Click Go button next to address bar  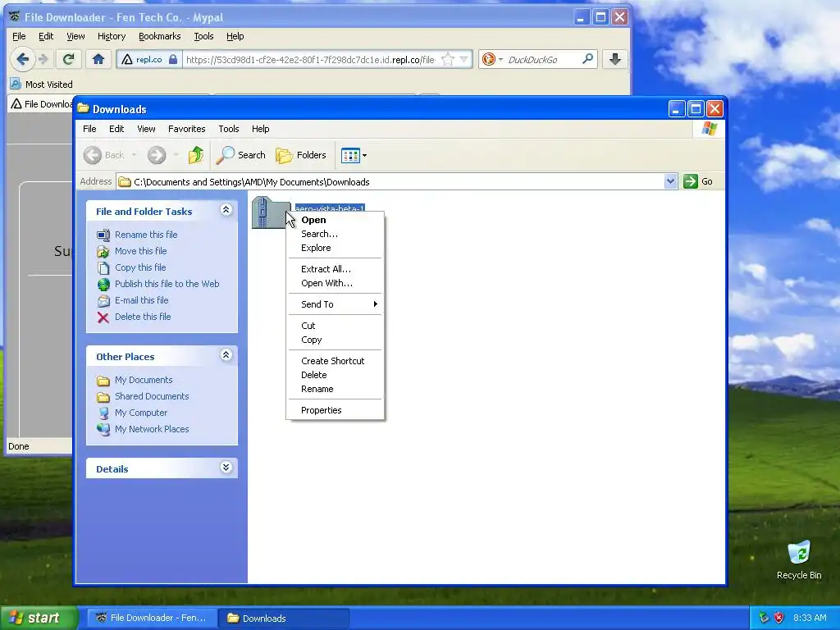pos(698,181)
